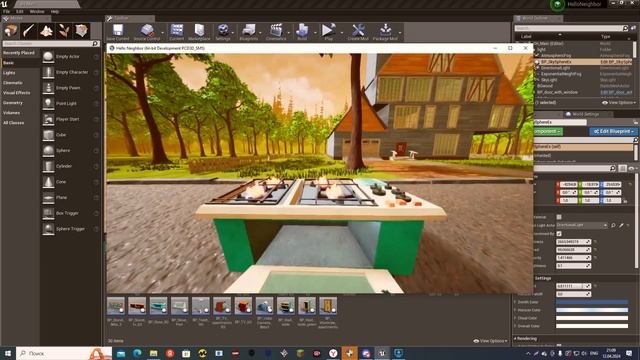Open the Directional Light Actor dropdown
This screenshot has width=640, height=360.
582,225
